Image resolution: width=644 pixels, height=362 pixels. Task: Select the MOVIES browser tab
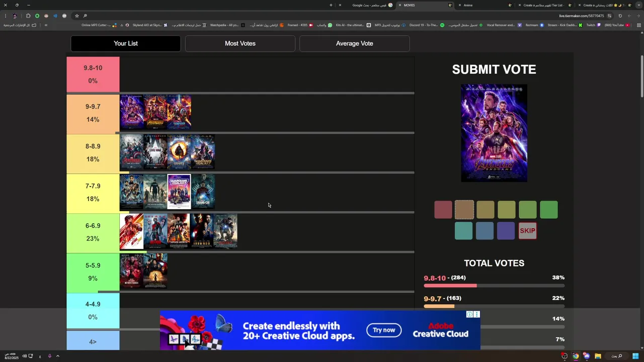pyautogui.click(x=426, y=5)
